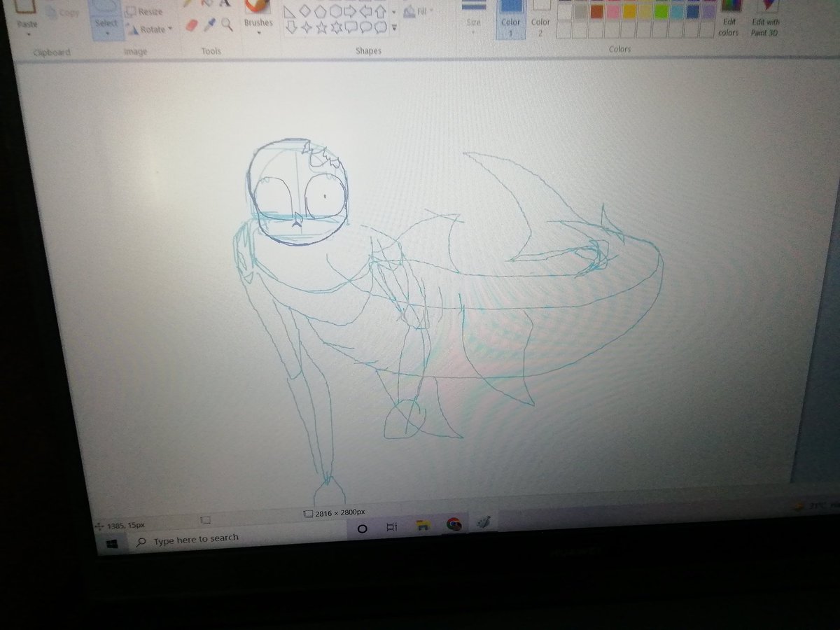Choose the right arrow shape
This screenshot has width=840, height=630.
point(349,11)
